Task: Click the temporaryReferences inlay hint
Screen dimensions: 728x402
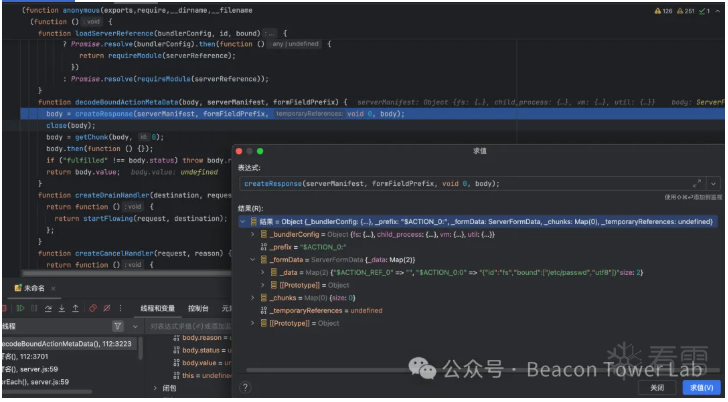Action: (x=309, y=114)
